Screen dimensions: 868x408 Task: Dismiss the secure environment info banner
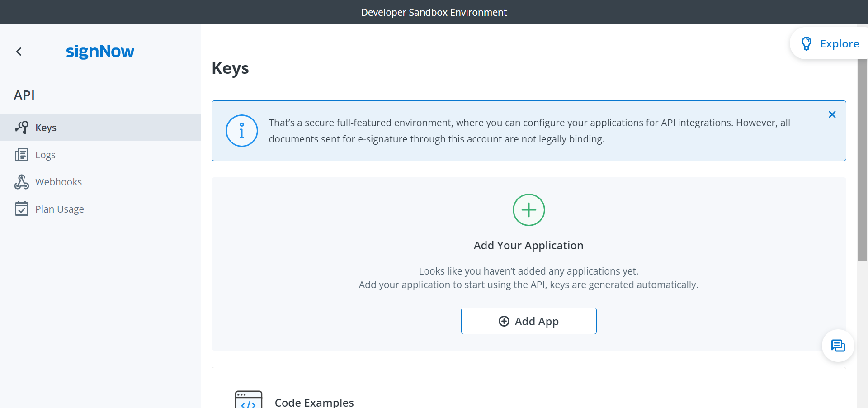coord(832,114)
